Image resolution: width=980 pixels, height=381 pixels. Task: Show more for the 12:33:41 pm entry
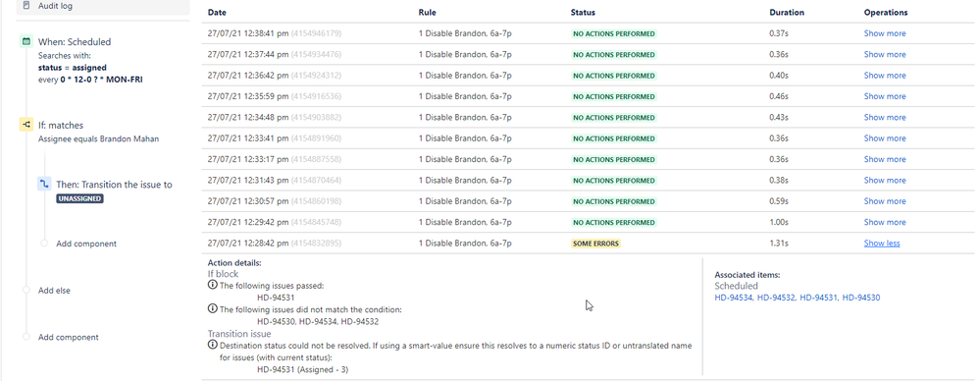(x=885, y=138)
